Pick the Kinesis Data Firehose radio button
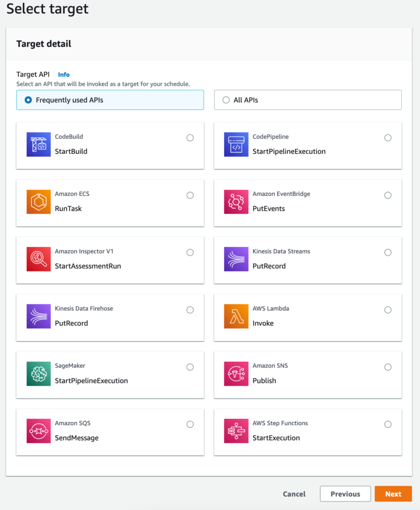Image resolution: width=420 pixels, height=510 pixels. 190,310
